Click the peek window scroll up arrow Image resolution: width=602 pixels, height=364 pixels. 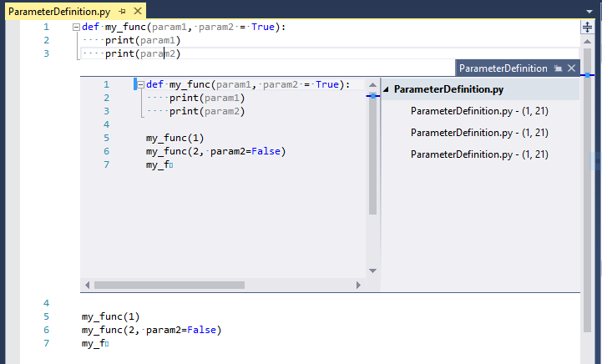(372, 85)
